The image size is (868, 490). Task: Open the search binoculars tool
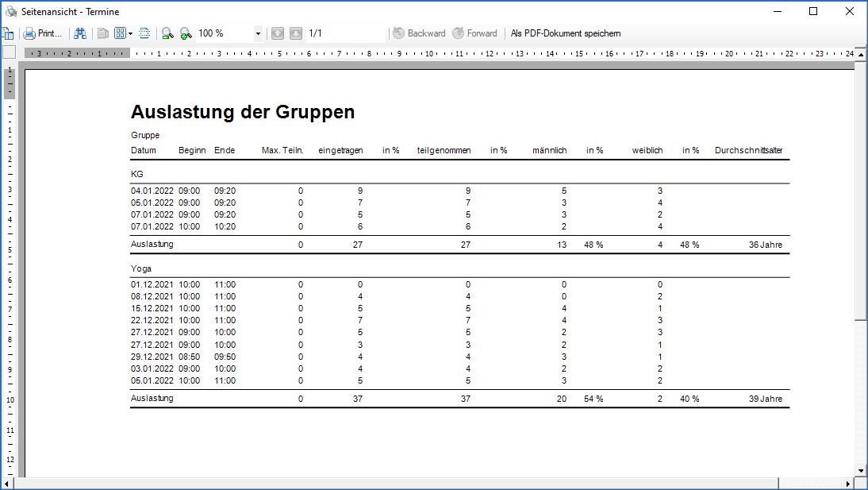coord(80,33)
